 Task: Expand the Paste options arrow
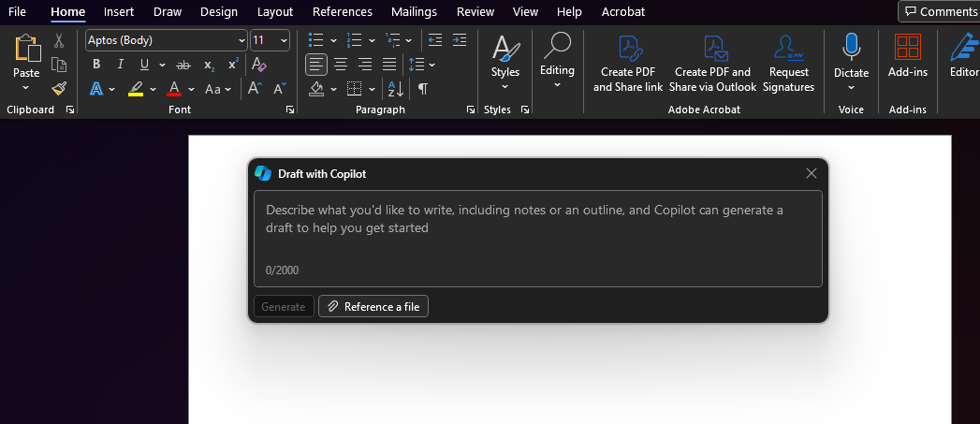coord(26,88)
